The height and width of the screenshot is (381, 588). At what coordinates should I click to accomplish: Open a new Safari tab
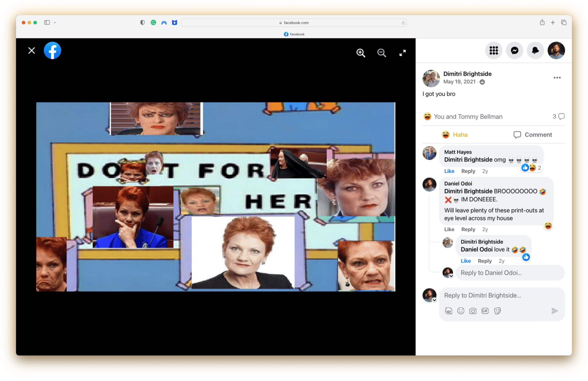tap(553, 22)
